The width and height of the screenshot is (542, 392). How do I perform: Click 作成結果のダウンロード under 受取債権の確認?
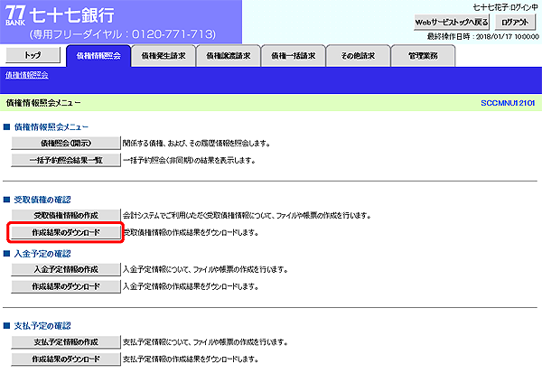[x=66, y=233]
